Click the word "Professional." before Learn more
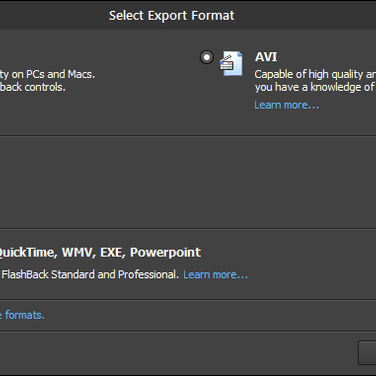This screenshot has height=376, width=376. [148, 274]
